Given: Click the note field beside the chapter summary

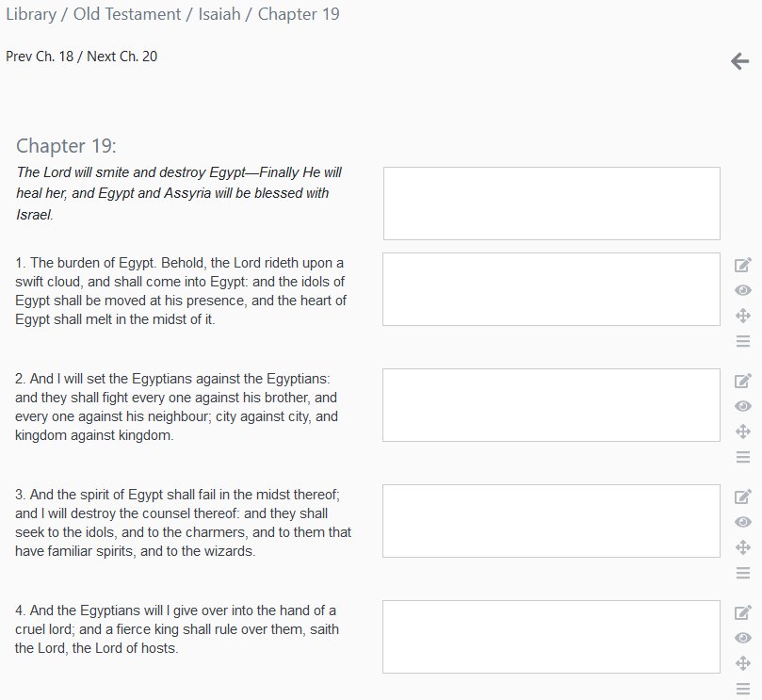Looking at the screenshot, I should (551, 203).
